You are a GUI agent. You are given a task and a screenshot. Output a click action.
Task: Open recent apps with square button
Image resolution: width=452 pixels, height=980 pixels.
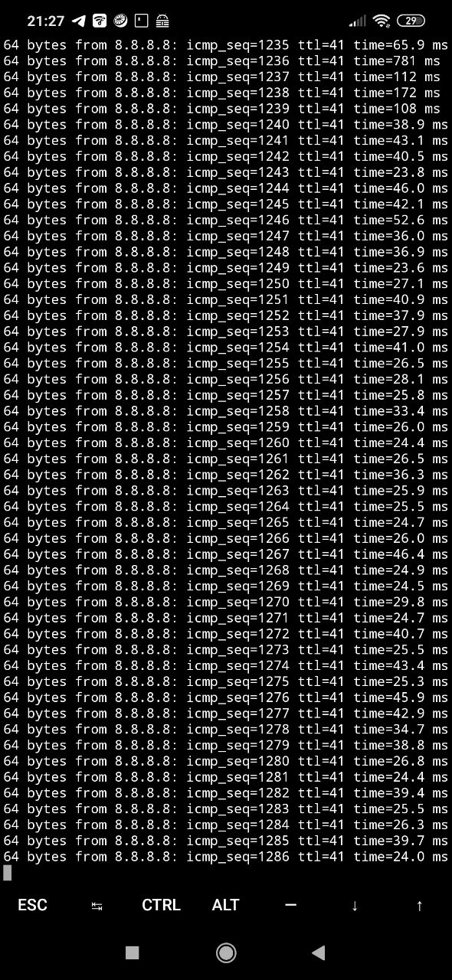(x=132, y=952)
